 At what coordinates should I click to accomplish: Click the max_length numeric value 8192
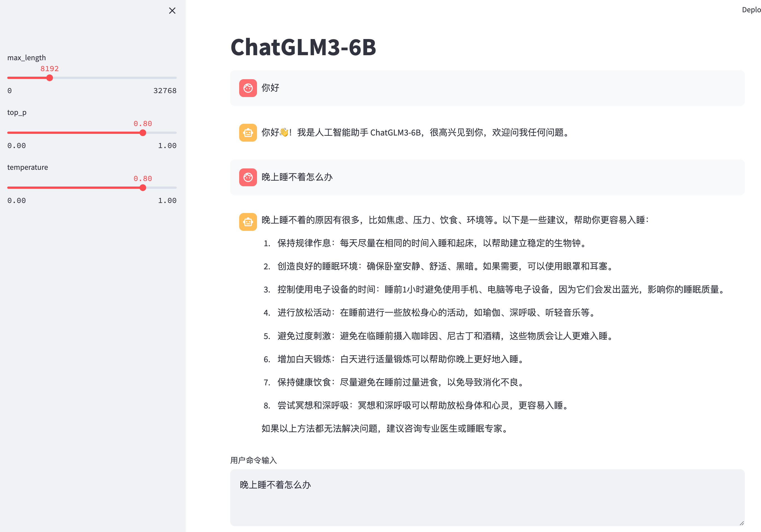(49, 68)
